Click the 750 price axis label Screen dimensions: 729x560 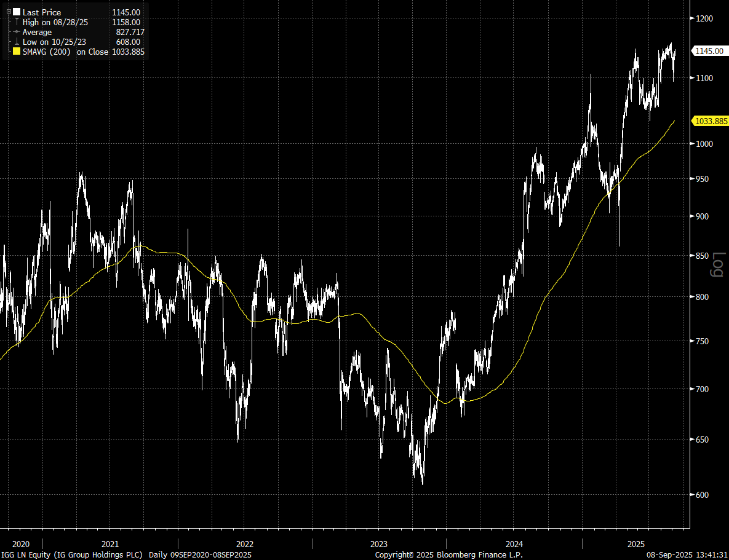(x=703, y=341)
